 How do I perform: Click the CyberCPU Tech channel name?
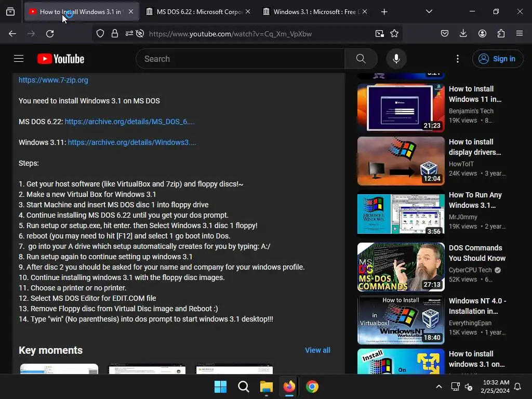coord(470,270)
